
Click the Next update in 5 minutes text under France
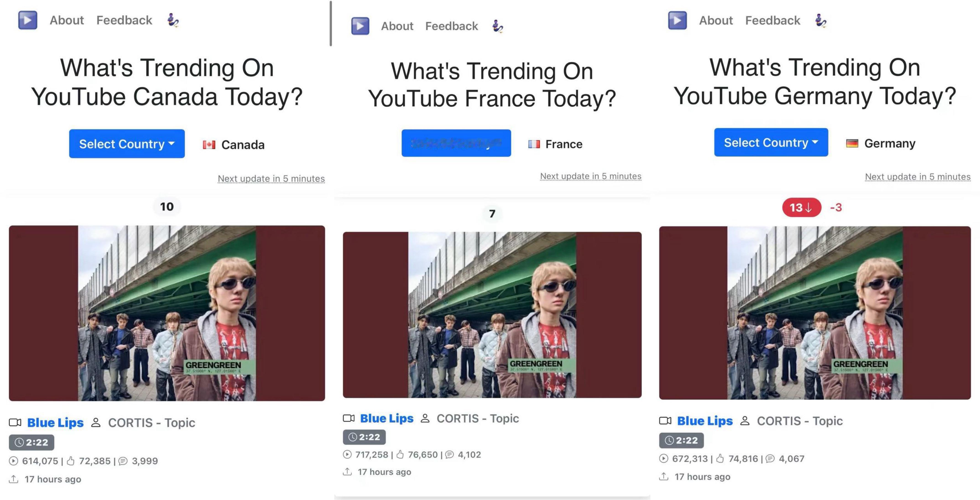coord(590,176)
